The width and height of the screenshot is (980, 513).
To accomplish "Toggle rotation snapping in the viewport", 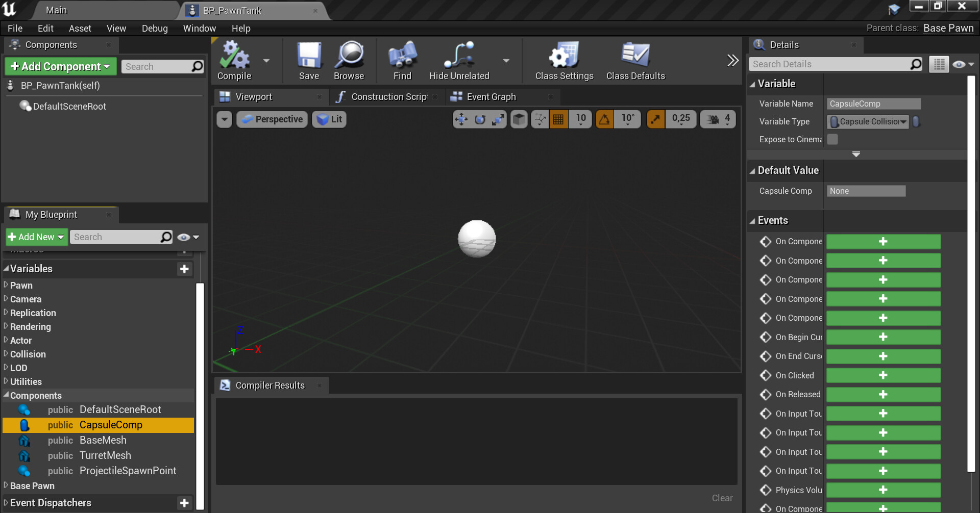I will tap(604, 119).
